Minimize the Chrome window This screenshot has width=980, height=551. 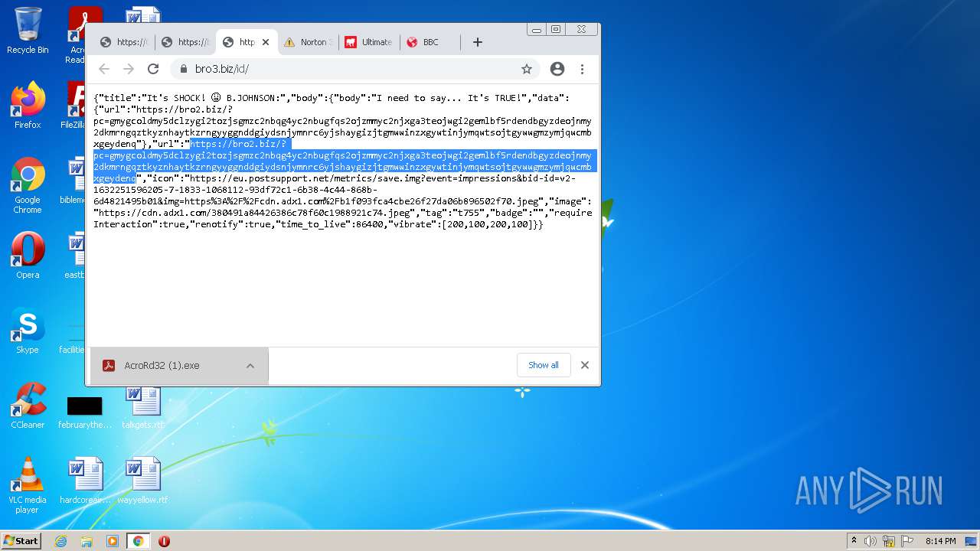(537, 30)
